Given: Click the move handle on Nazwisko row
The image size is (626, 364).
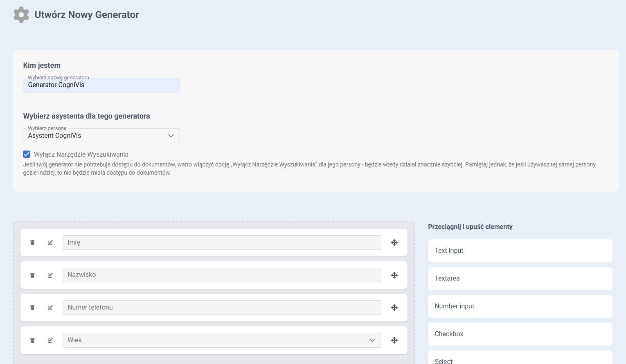Looking at the screenshot, I should [394, 275].
